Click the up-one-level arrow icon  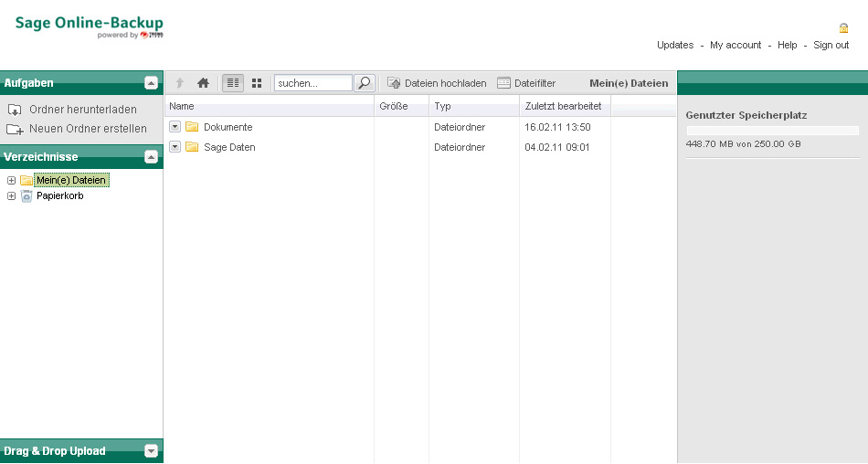click(179, 83)
